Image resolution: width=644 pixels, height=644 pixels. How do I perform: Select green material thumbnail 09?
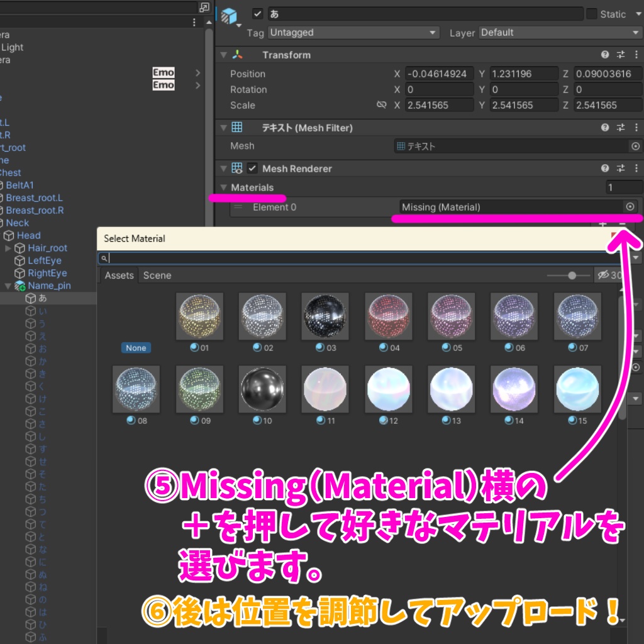pyautogui.click(x=199, y=389)
